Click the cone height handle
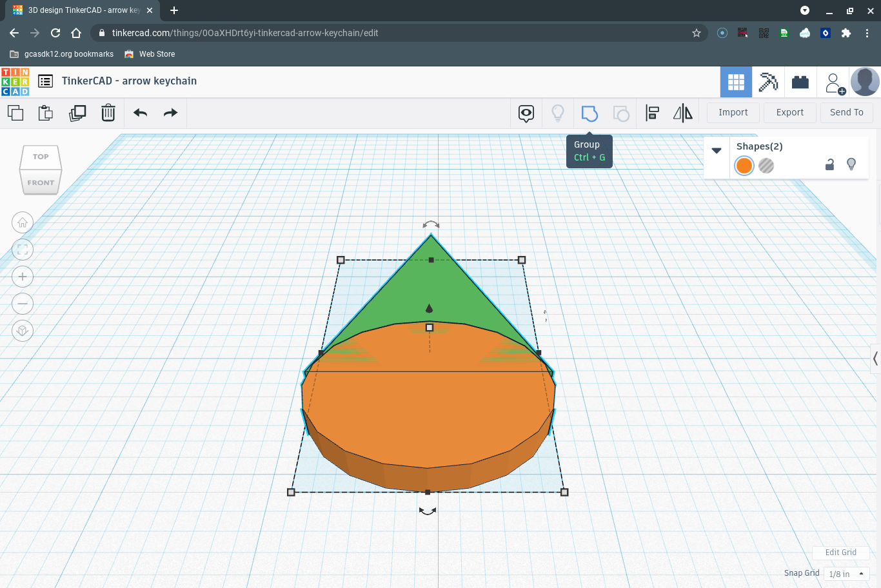881x588 pixels. point(430,328)
